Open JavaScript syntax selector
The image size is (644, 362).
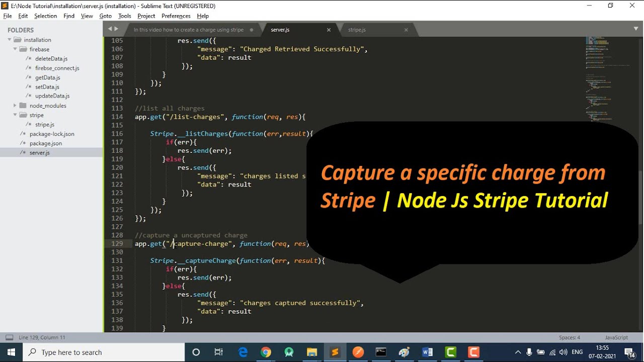point(616,337)
